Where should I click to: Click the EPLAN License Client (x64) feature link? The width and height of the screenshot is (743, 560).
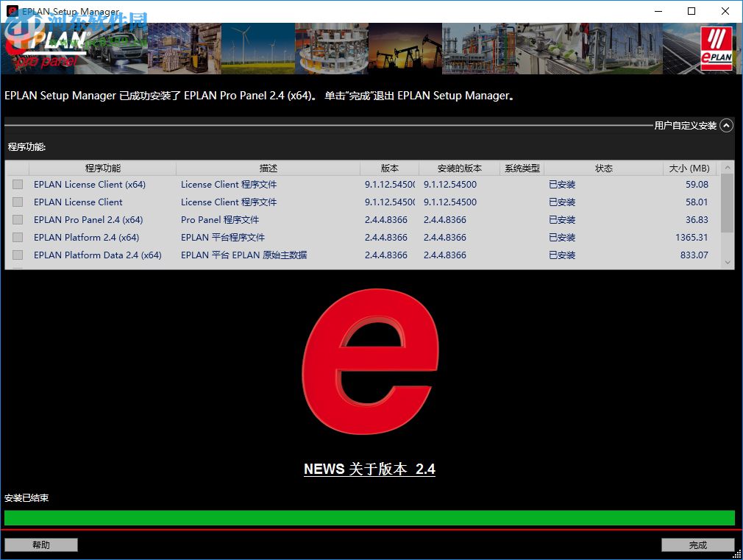coord(90,185)
